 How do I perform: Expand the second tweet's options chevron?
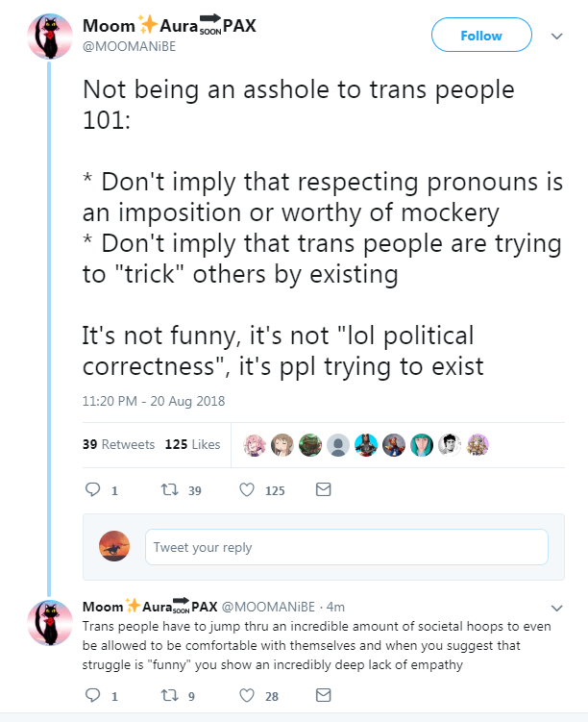[556, 608]
